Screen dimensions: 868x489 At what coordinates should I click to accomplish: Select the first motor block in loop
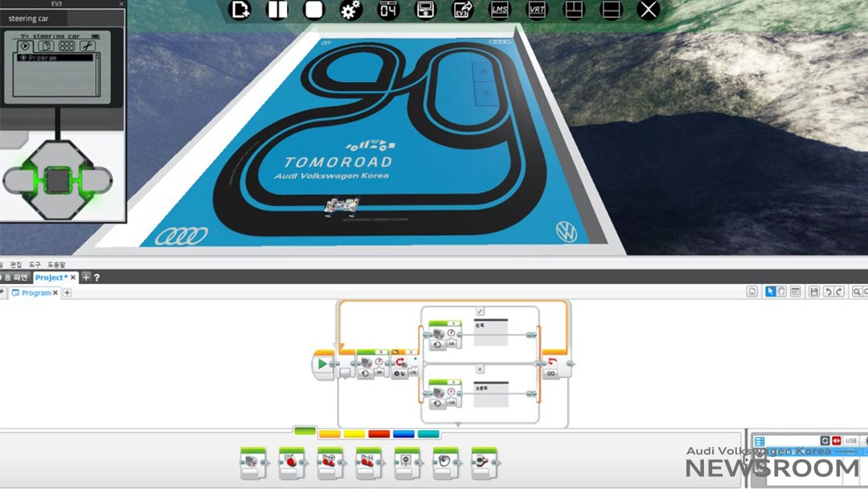pos(372,364)
